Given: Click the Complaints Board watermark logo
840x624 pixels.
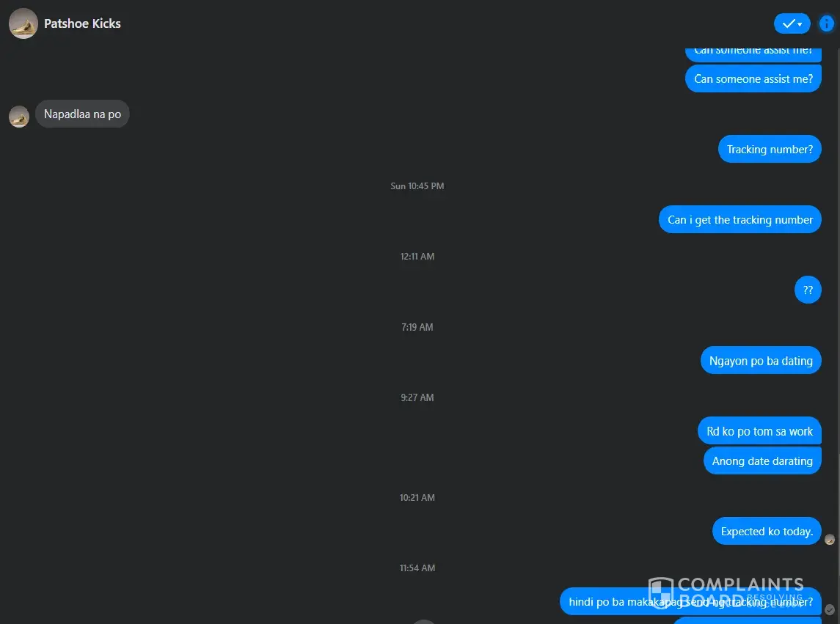Looking at the screenshot, I should [x=726, y=592].
